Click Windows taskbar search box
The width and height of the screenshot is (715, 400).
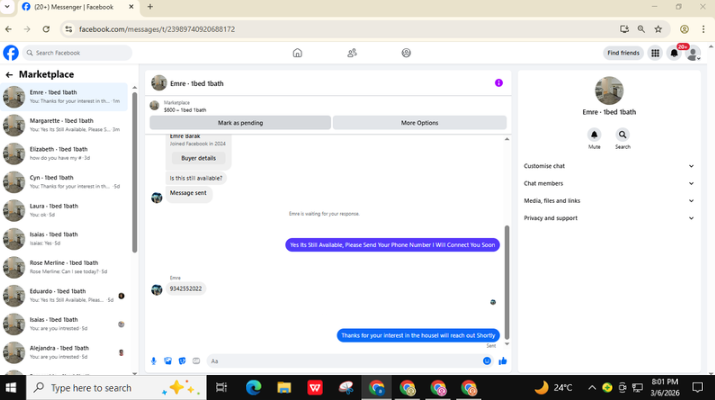coord(116,388)
